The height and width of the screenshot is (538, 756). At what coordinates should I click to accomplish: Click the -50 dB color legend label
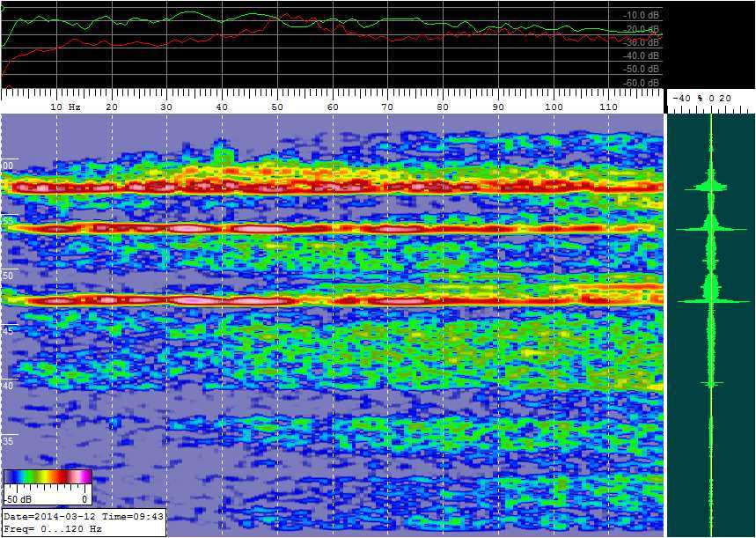click(18, 498)
